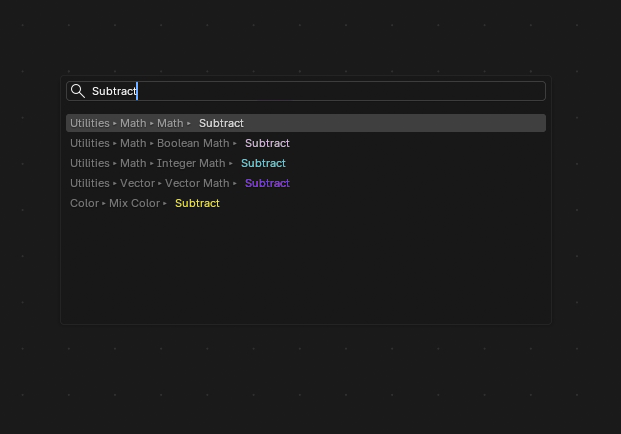Choose the Boolean Math Subtract entry

[x=306, y=143]
